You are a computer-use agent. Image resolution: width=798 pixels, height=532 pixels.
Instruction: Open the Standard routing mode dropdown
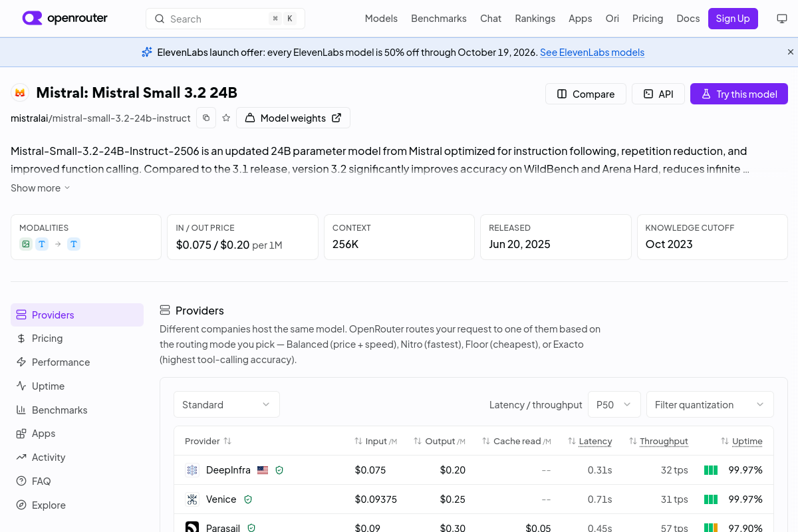click(x=227, y=404)
